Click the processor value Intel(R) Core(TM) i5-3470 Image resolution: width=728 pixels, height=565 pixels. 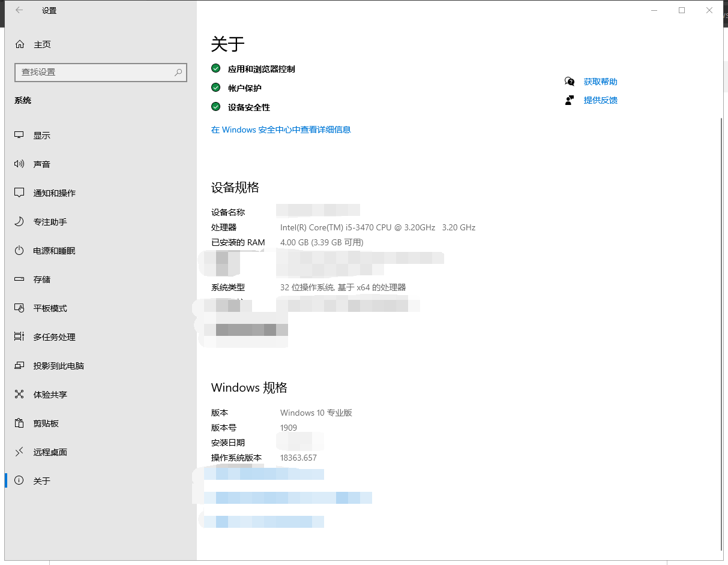coord(378,227)
